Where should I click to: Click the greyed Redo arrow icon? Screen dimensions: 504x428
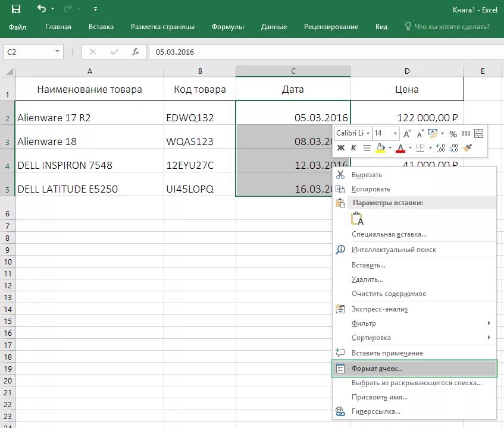tap(68, 9)
